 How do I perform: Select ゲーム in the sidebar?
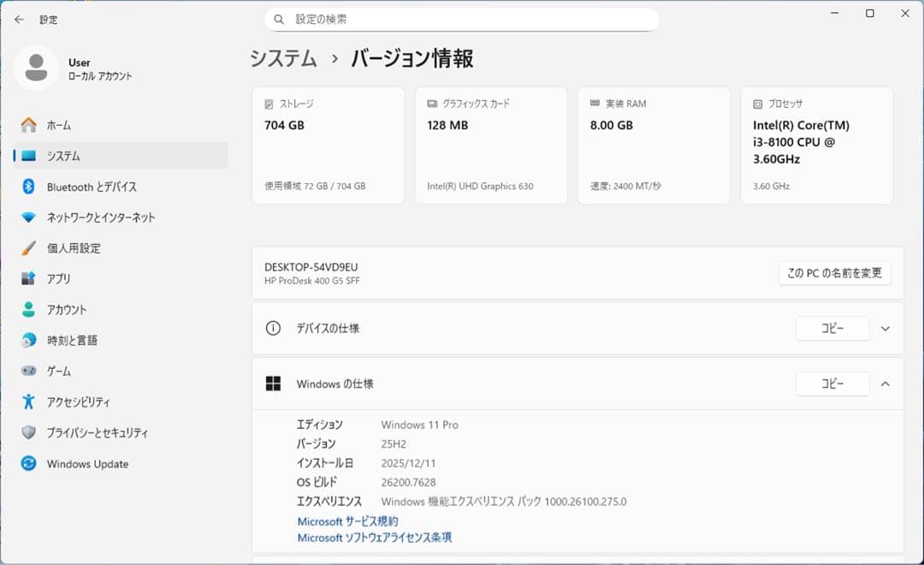coord(121,371)
